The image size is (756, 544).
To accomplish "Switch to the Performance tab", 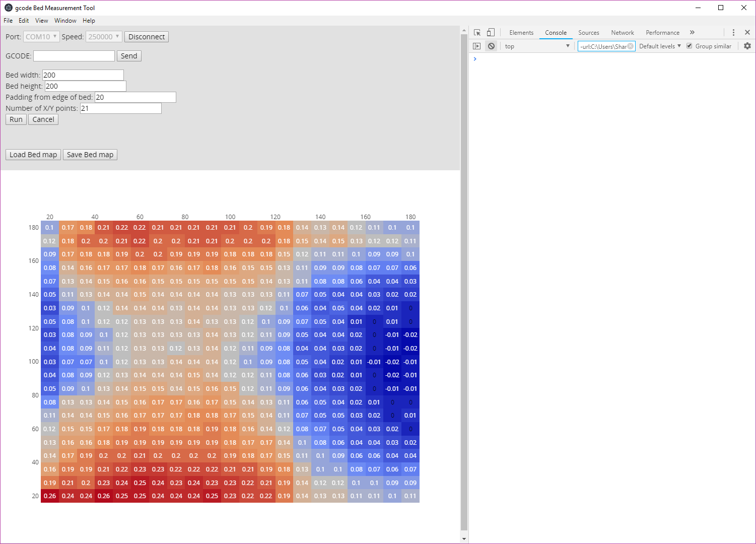I will (663, 33).
